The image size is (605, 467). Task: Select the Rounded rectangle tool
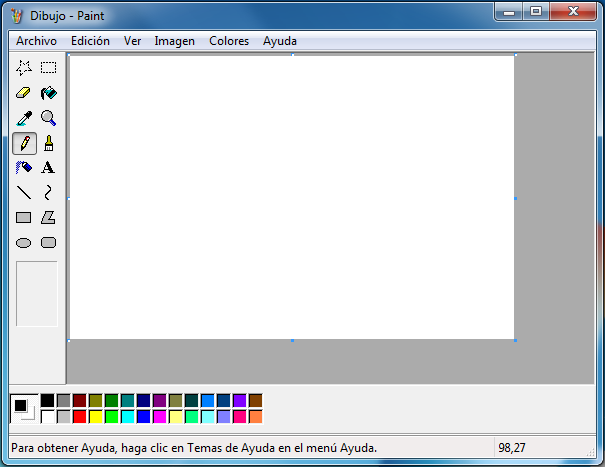pos(48,242)
